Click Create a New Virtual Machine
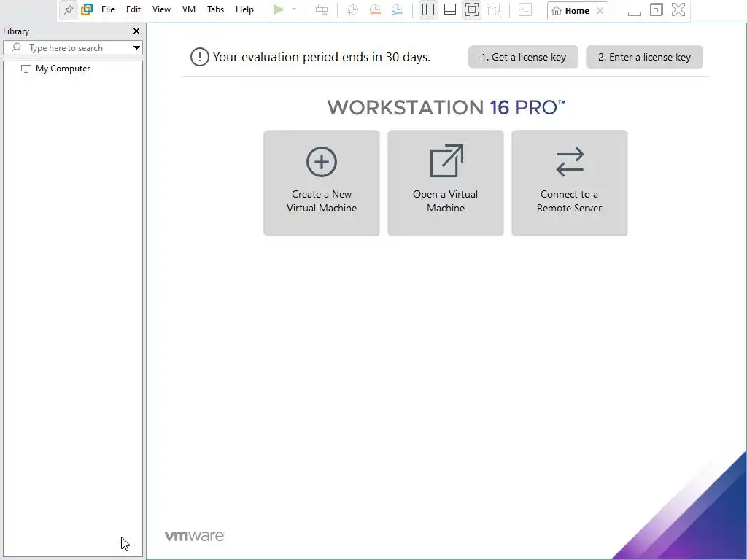This screenshot has width=747, height=560. click(322, 183)
